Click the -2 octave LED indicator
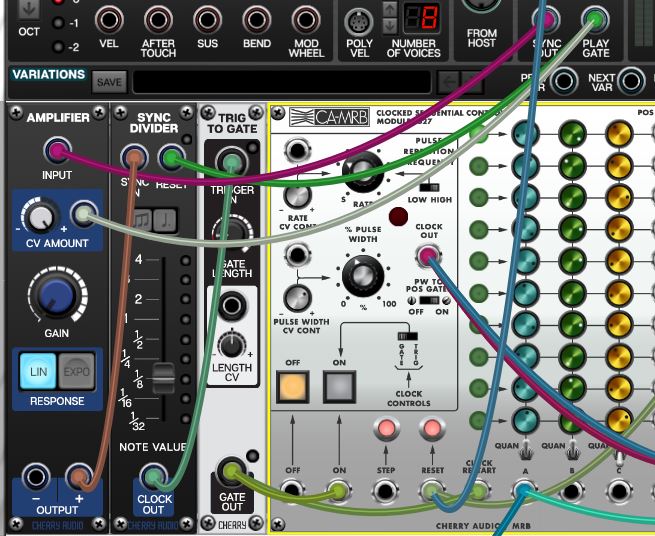655x536 pixels. click(58, 46)
